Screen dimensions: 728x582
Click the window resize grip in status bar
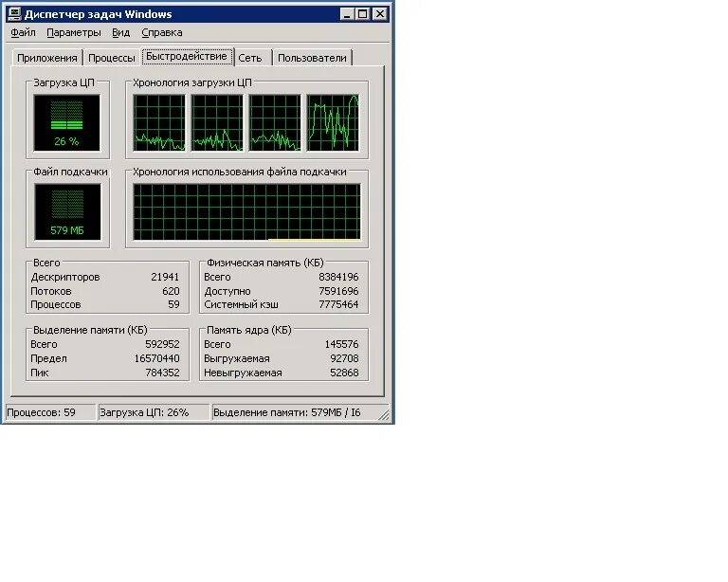point(384,415)
